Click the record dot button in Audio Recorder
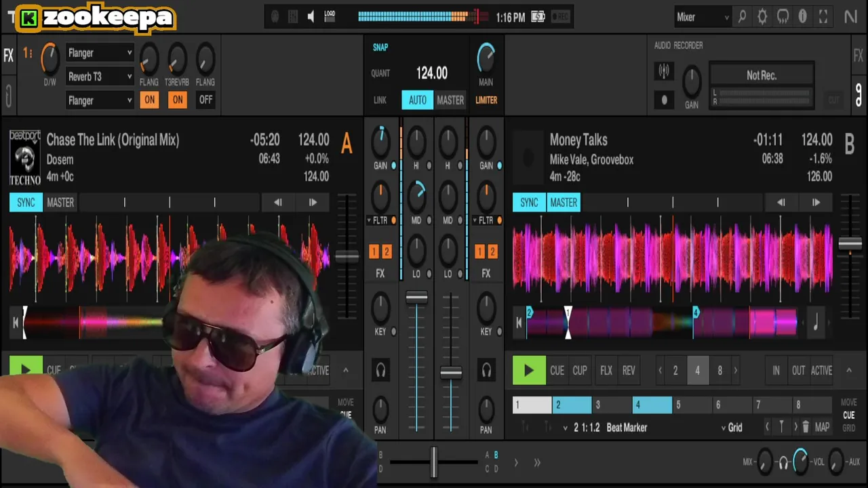 click(x=664, y=100)
